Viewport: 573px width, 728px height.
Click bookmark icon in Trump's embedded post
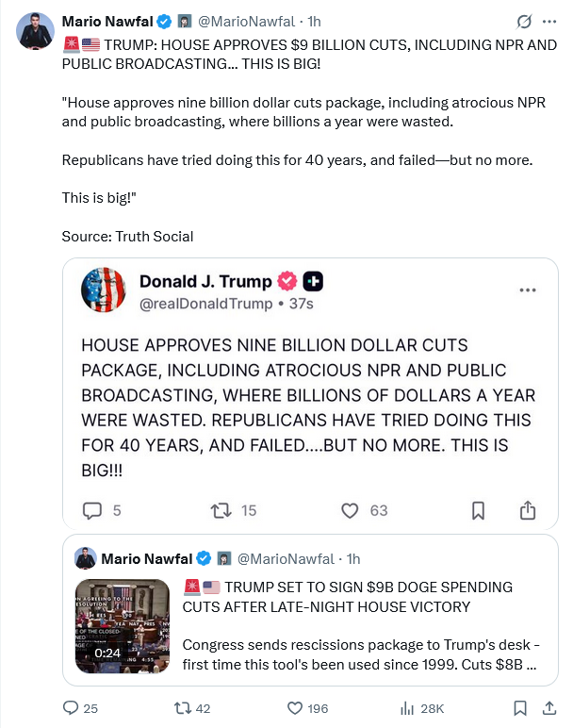click(478, 510)
